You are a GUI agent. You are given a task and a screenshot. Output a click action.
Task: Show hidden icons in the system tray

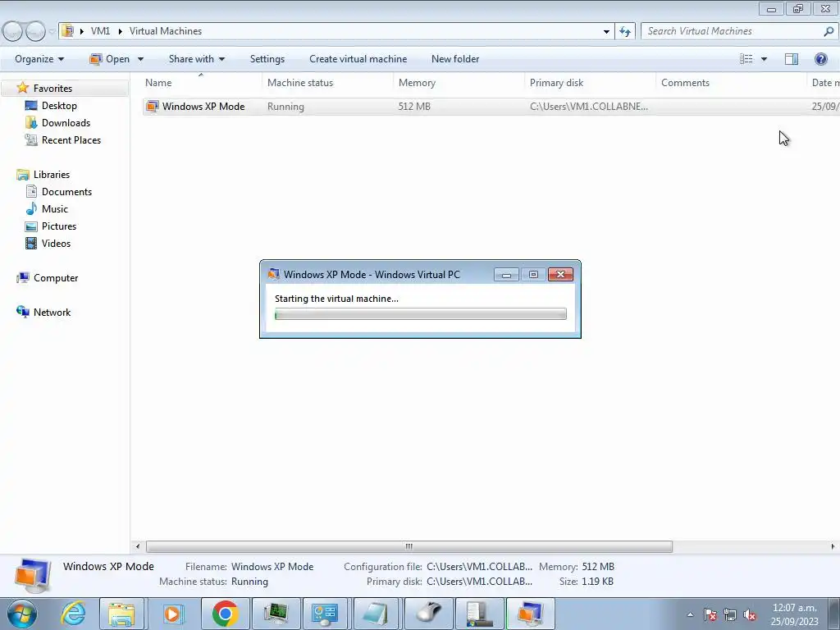[691, 615]
